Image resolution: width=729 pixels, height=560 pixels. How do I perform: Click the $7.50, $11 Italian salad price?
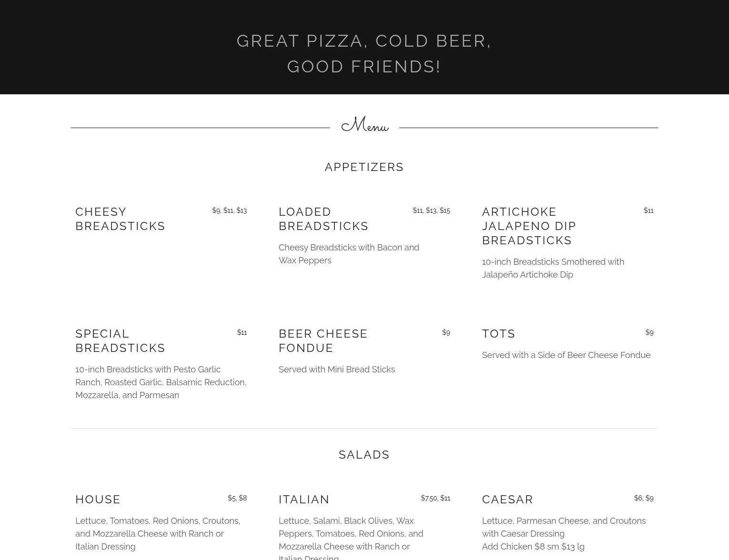[435, 498]
